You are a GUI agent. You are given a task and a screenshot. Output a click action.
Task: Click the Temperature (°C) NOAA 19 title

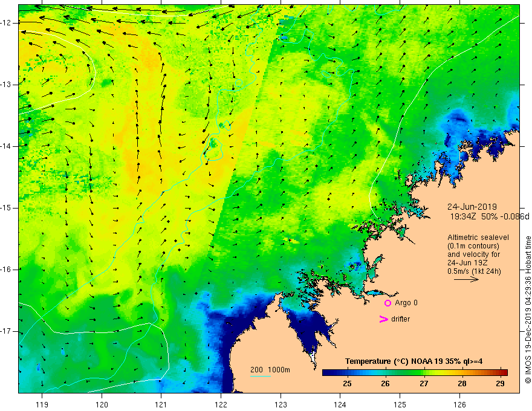coord(414,361)
